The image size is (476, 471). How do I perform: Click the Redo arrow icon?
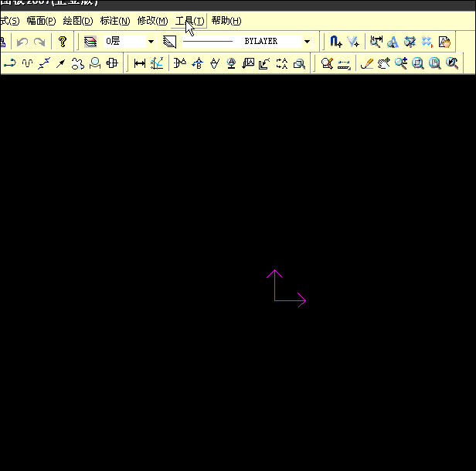point(39,42)
